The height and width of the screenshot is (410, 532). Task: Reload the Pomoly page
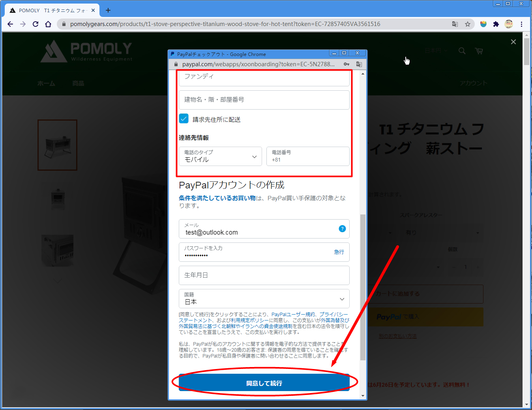(x=36, y=24)
